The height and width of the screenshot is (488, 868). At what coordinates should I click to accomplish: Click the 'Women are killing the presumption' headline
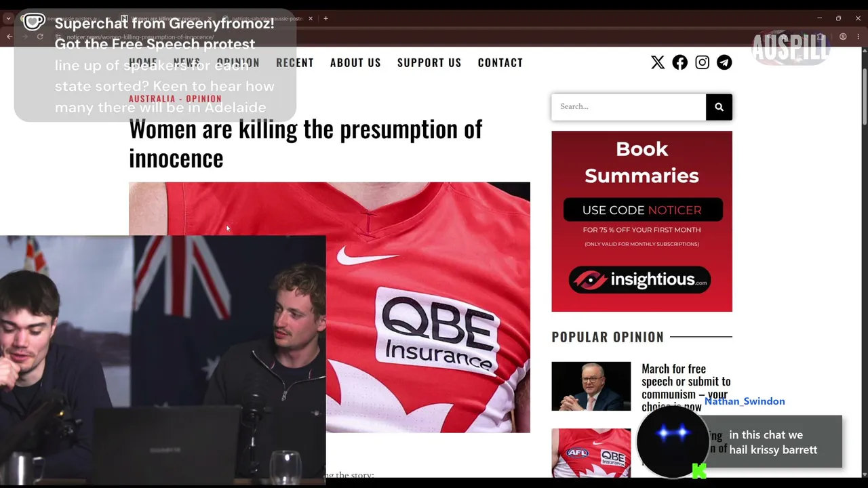[305, 143]
